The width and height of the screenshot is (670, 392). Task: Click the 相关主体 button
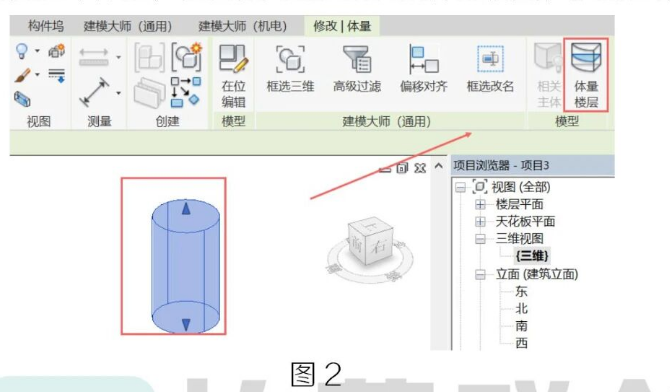click(x=548, y=76)
